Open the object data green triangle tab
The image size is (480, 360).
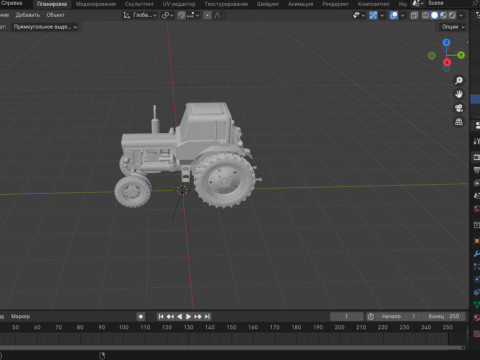(477, 305)
